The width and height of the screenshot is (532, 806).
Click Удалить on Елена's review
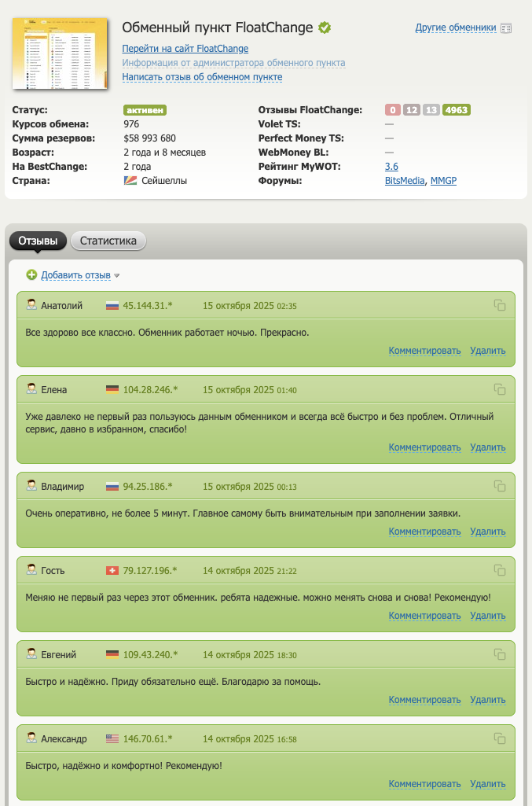tap(488, 447)
